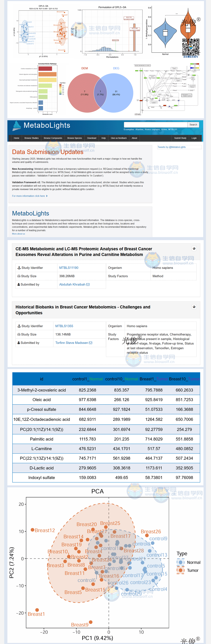Click the control1_Normal column header
Viewport: 211px width, 644px height.
coord(87,379)
